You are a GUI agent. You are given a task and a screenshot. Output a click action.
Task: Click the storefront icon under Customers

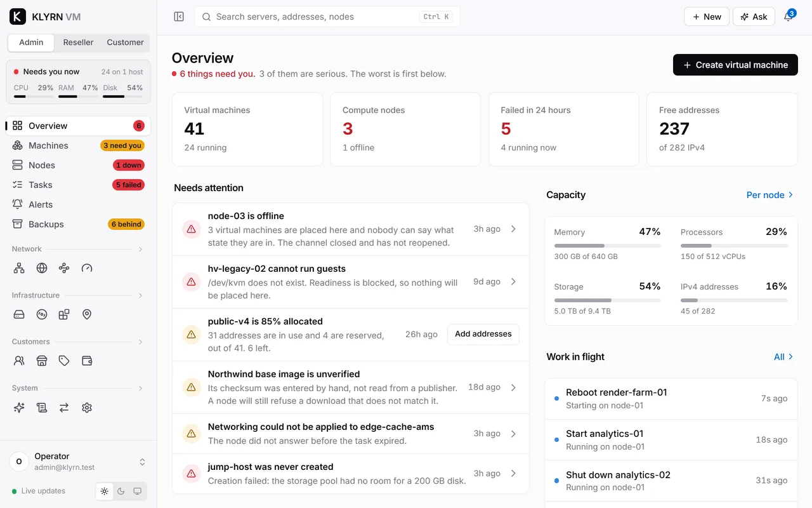[42, 361]
